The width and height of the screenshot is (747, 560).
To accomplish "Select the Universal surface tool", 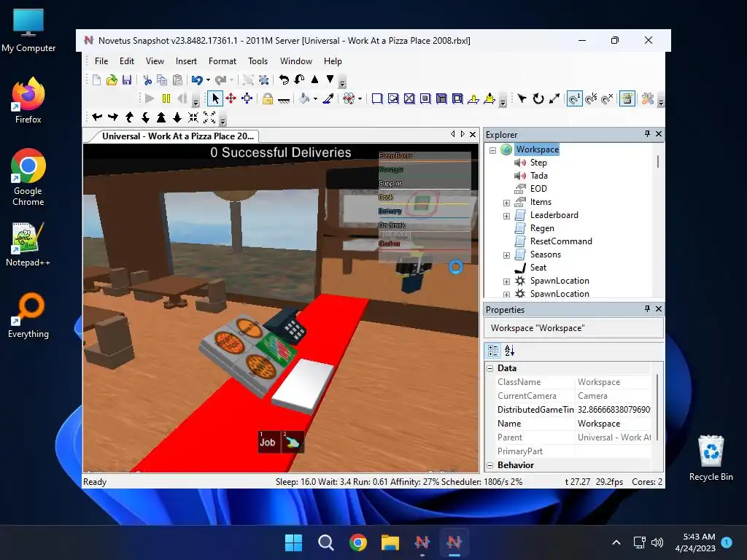I will click(x=457, y=98).
